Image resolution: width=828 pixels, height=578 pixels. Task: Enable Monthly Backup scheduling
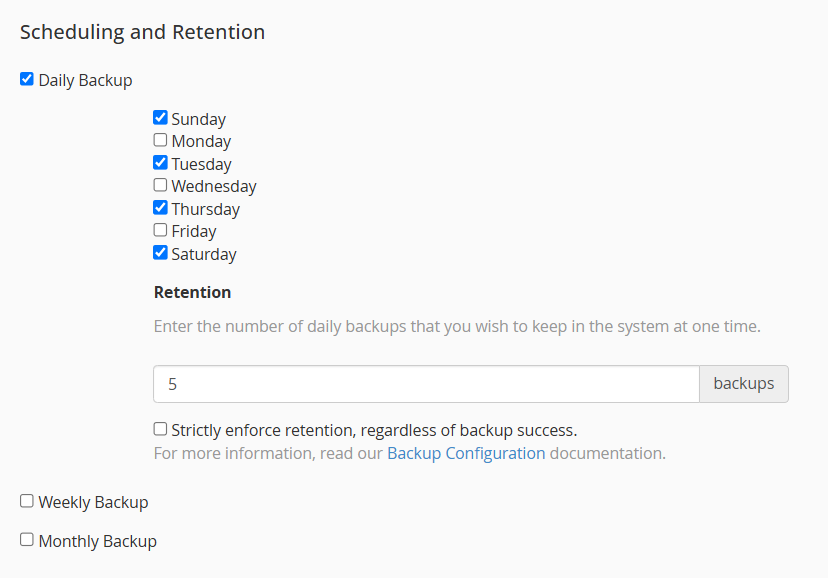(26, 540)
